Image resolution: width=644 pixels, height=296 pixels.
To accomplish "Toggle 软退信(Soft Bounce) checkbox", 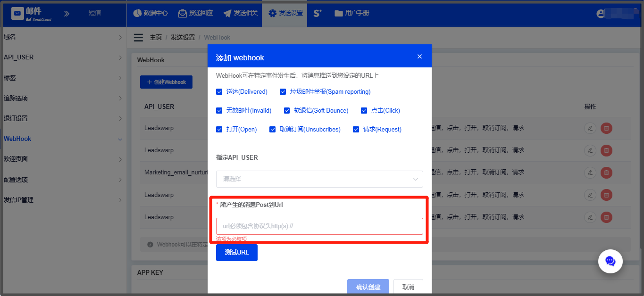I will (x=287, y=111).
